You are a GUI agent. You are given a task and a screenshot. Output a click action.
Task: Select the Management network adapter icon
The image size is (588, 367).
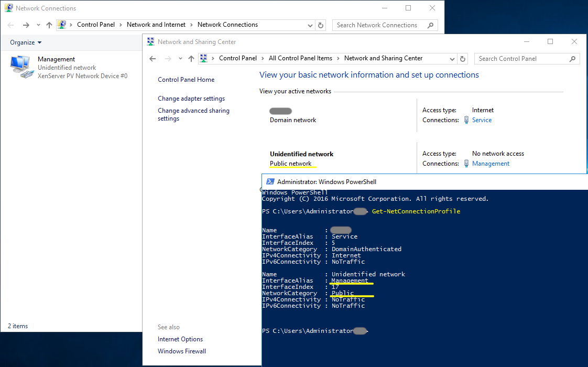[x=21, y=66]
